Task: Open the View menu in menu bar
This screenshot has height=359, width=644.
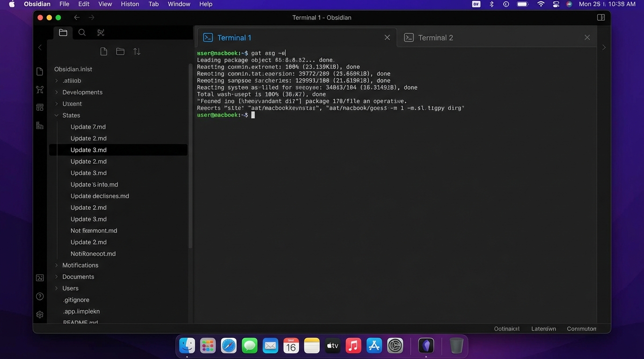Action: tap(105, 4)
